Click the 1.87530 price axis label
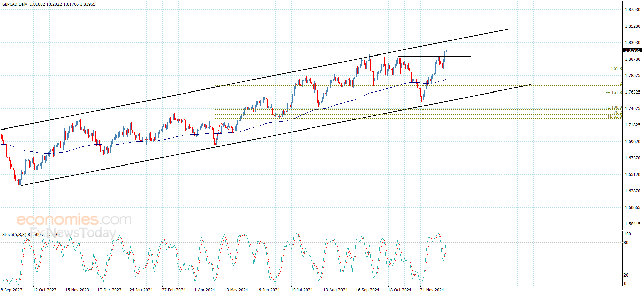Viewport: 644px width, 294px height. coord(632,10)
